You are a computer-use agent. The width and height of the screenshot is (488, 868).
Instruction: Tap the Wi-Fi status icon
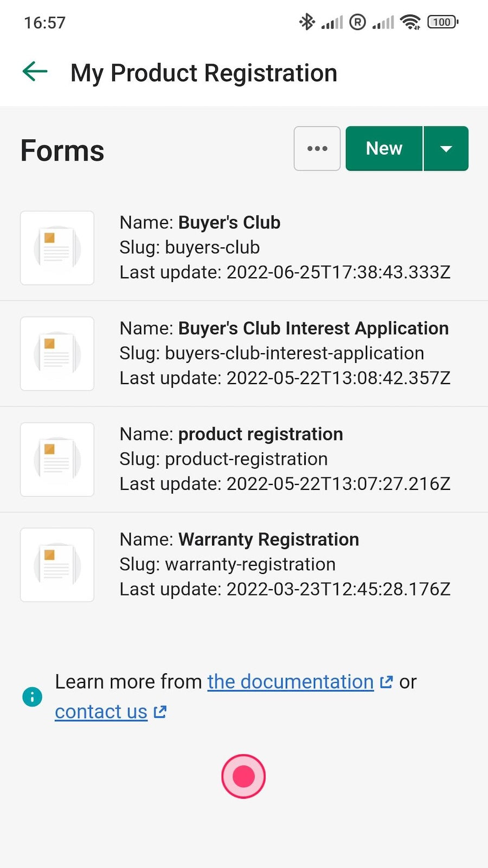(x=410, y=22)
